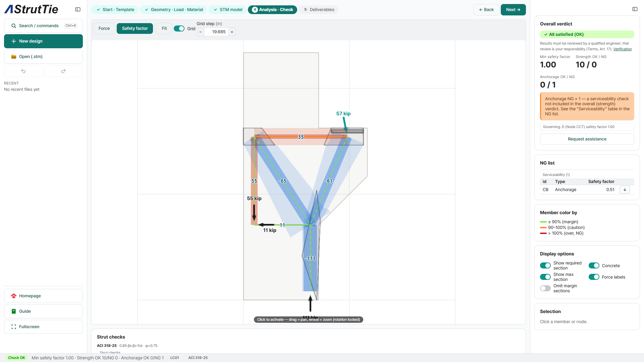Go to Start · Template step

[115, 10]
